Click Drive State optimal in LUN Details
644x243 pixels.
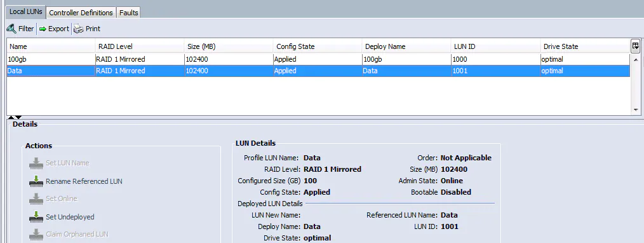pyautogui.click(x=318, y=238)
